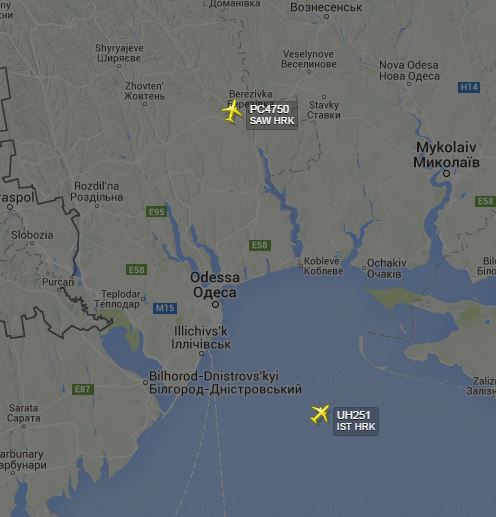
Task: Click the Odessa city marker
Action: point(216,304)
